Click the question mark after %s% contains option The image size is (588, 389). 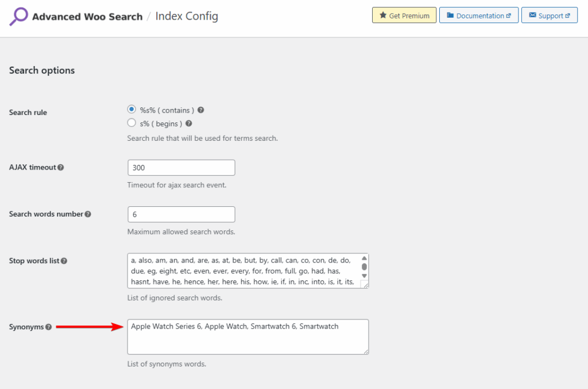click(200, 109)
